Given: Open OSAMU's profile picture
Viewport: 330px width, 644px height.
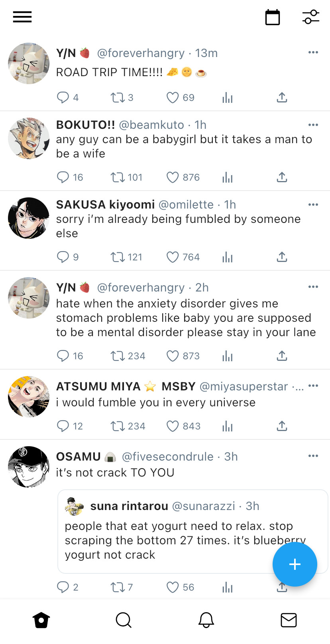Looking at the screenshot, I should (29, 467).
